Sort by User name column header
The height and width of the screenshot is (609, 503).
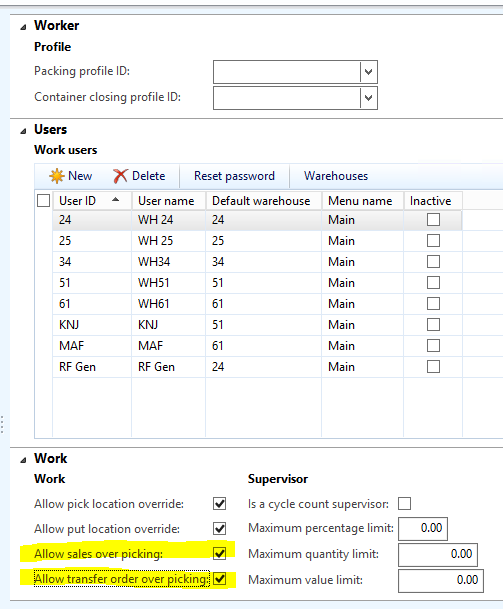[x=169, y=201]
